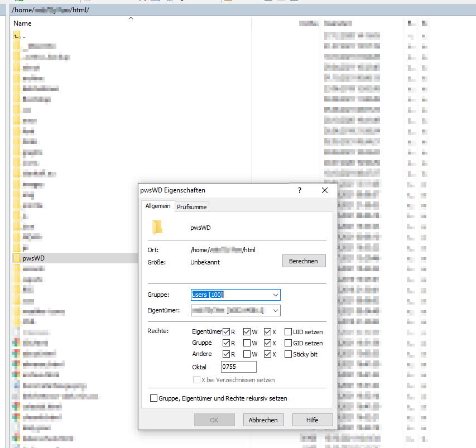Toggle Eigentümer W permission checkbox

coord(247,332)
